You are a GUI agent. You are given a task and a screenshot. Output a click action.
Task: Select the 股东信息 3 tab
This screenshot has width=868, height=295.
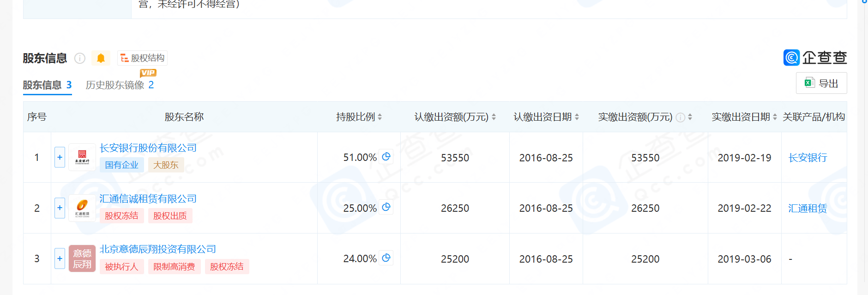[47, 85]
